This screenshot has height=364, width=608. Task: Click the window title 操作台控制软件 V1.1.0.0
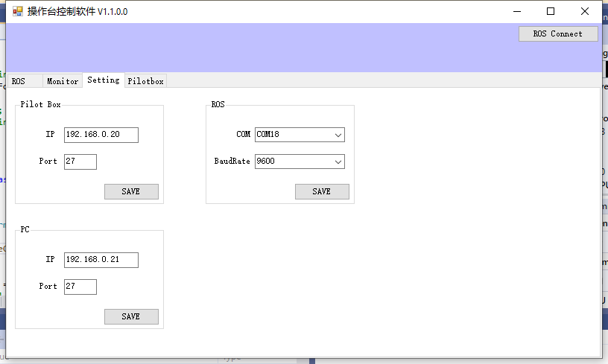tap(77, 12)
